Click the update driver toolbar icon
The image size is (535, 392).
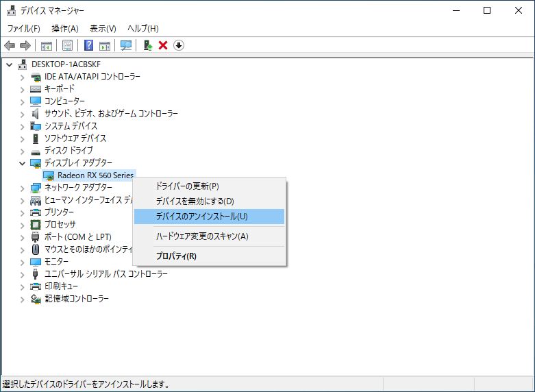[148, 45]
